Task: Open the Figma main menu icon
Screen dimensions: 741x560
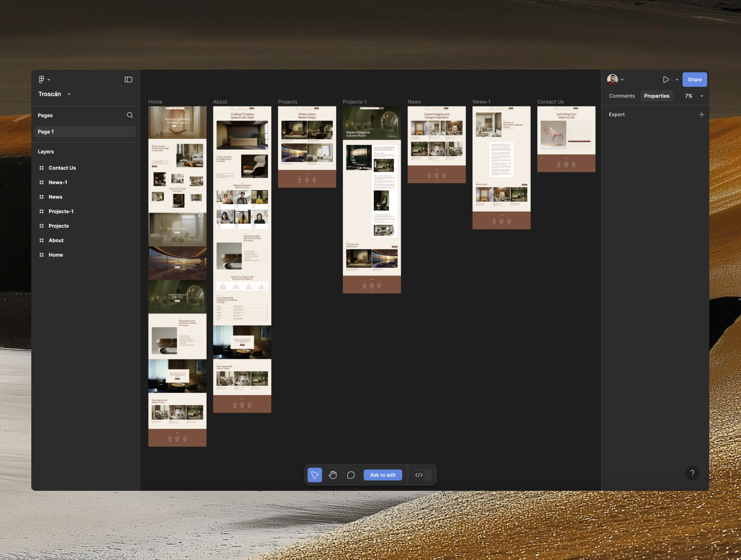Action: pos(42,79)
